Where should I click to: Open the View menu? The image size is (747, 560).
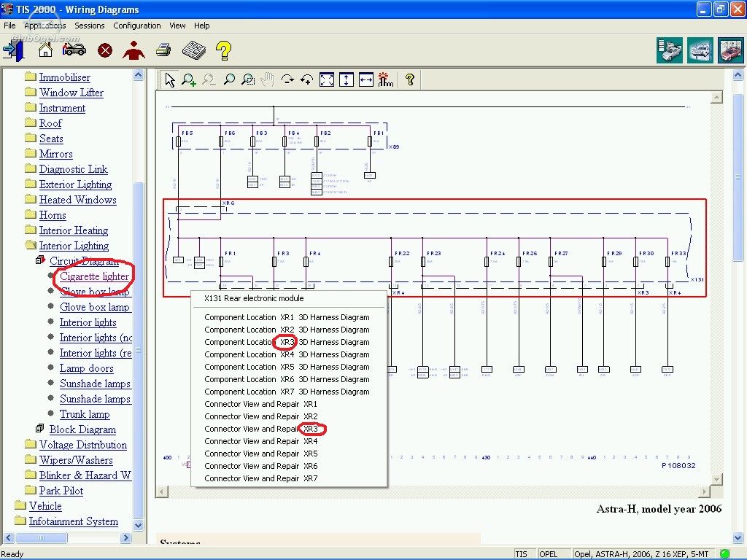click(x=177, y=26)
